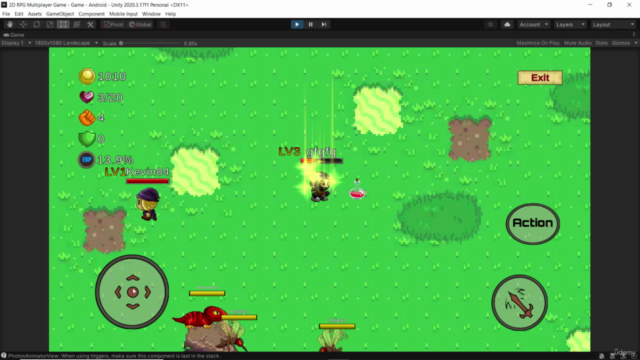This screenshot has height=360, width=640.
Task: Toggle Global handle rotation
Action: [140, 24]
